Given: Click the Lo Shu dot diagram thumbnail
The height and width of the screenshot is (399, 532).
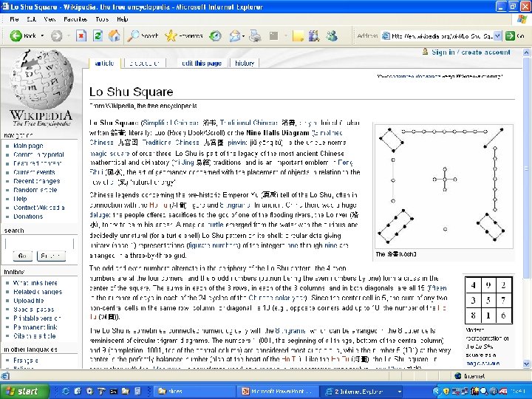Looking at the screenshot, I should point(444,186).
